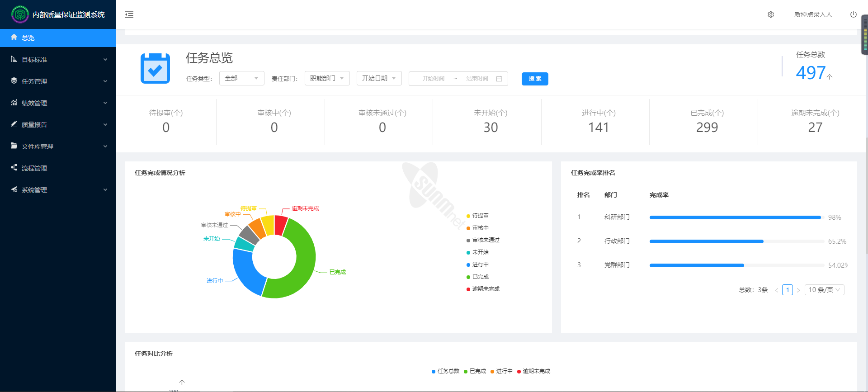Image resolution: width=868 pixels, height=392 pixels.
Task: Toggle 逾期未完成 legend in the task comparison chart
Action: [534, 371]
